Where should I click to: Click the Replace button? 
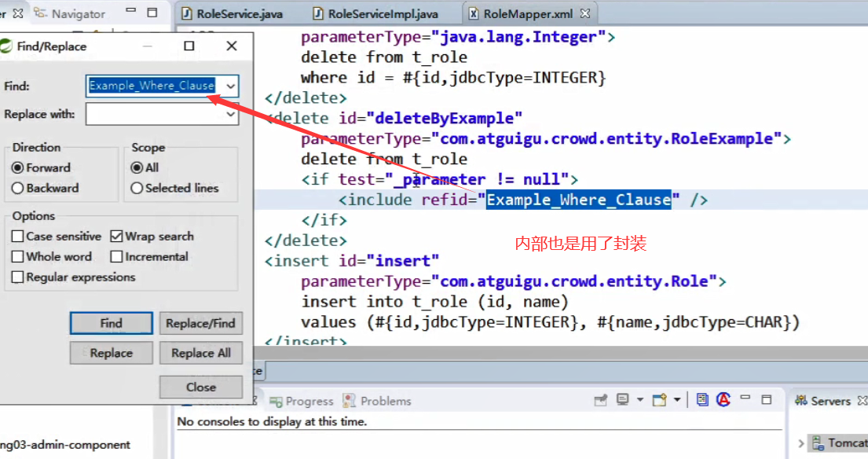pos(112,353)
